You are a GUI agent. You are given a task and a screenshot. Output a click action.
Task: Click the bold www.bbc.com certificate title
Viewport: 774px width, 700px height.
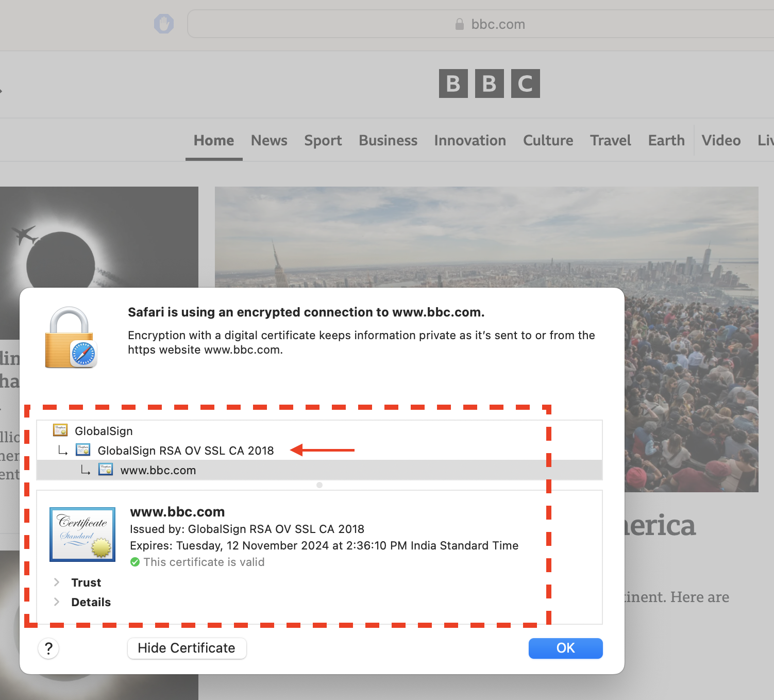click(177, 512)
